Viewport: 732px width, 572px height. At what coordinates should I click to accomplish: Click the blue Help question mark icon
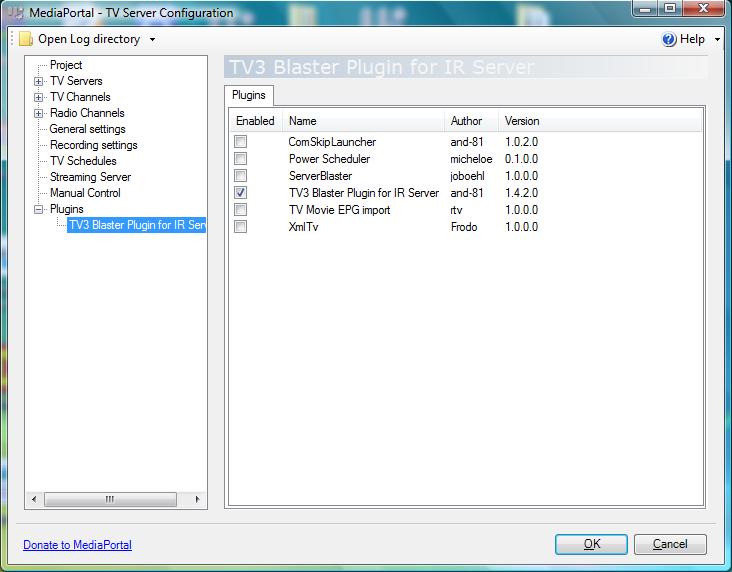pos(669,39)
